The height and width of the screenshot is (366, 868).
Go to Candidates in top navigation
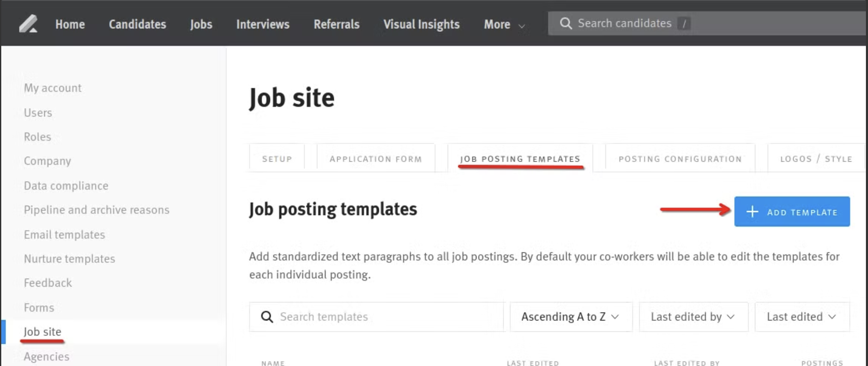[137, 24]
